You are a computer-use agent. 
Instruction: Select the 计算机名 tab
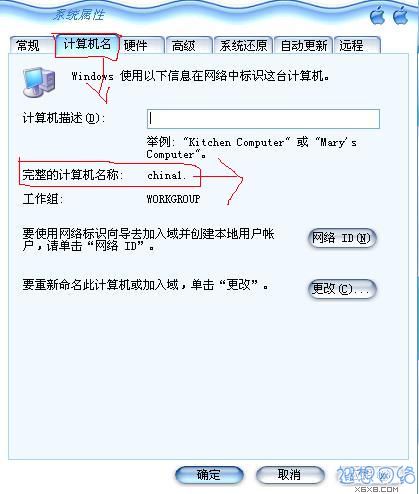tap(87, 44)
